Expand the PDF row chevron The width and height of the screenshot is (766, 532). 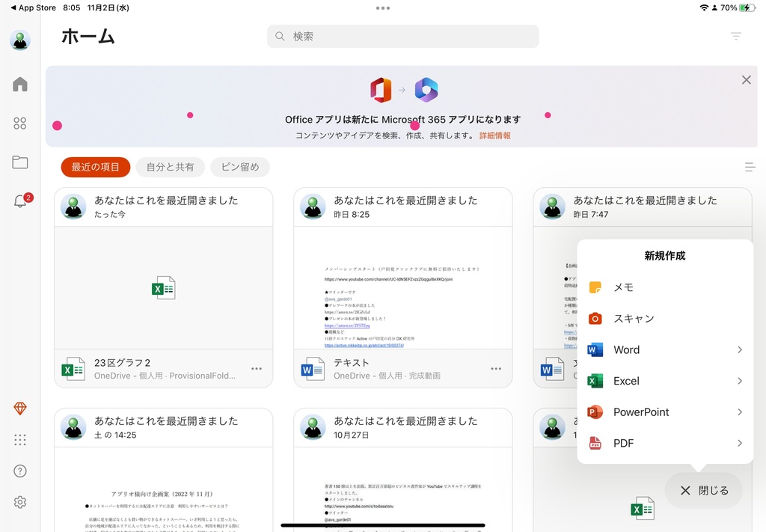[x=740, y=444]
